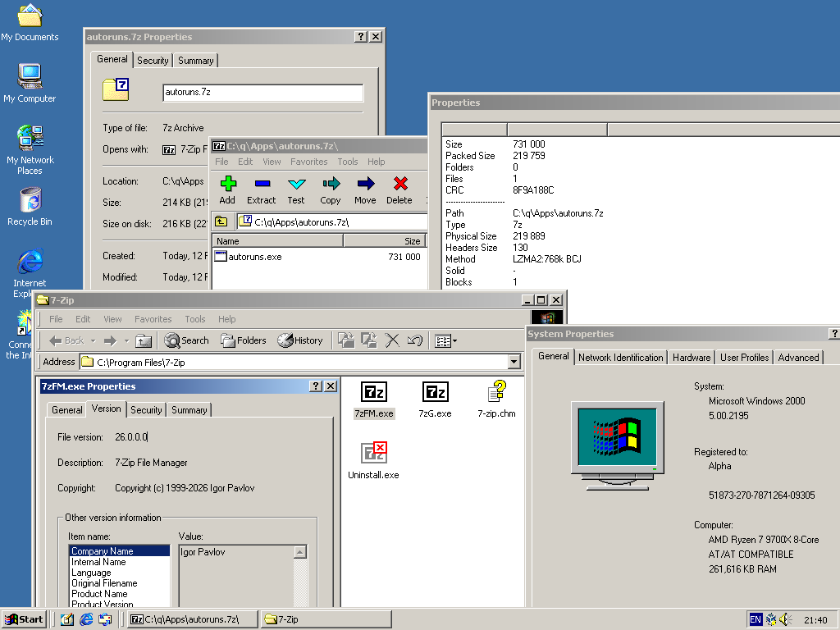Image resolution: width=840 pixels, height=630 pixels.
Task: Go up one folder in 7-Zip File Manager
Action: click(x=221, y=221)
